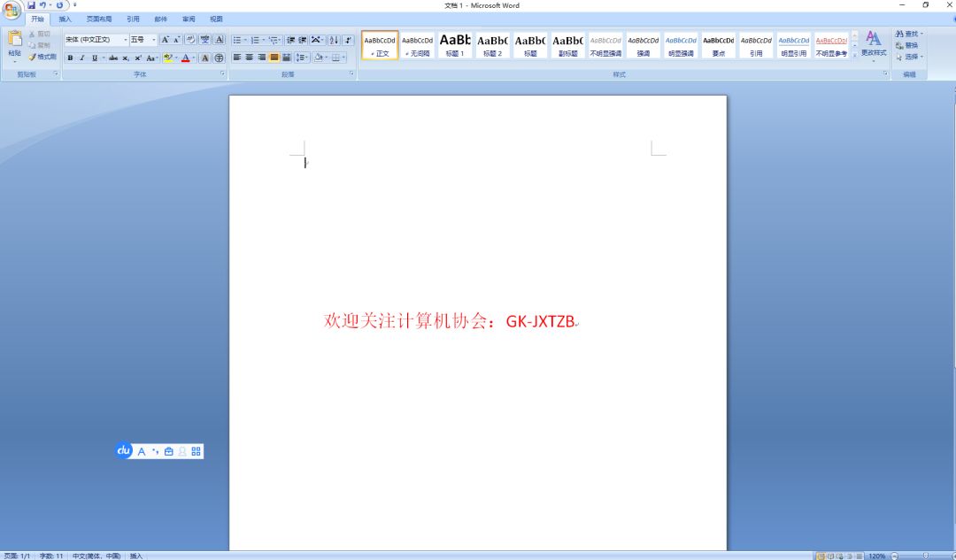
Task: Apply the red font color button
Action: click(186, 58)
